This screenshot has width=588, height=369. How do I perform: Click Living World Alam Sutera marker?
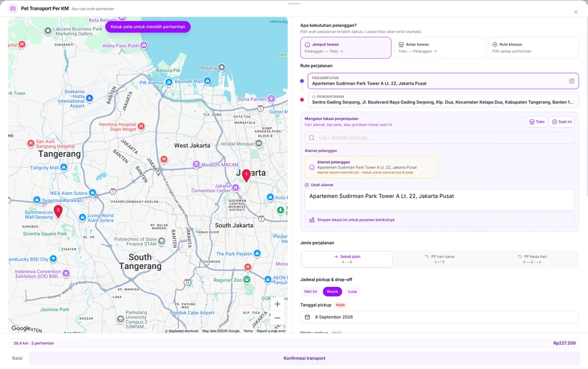(x=83, y=217)
